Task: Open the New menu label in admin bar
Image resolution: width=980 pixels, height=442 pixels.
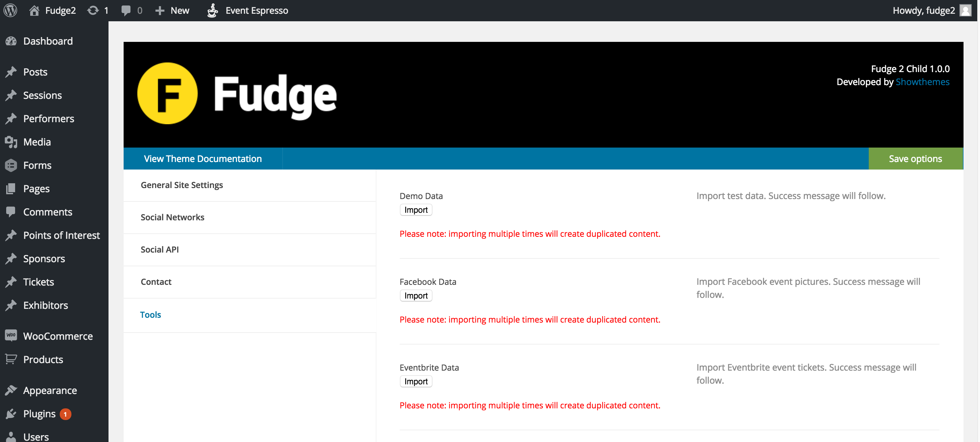Action: [x=180, y=10]
